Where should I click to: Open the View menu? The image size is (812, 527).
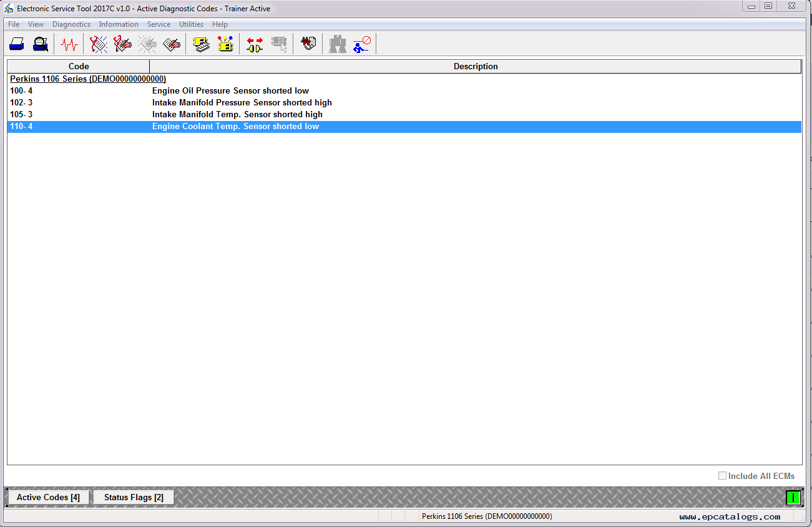pos(36,24)
